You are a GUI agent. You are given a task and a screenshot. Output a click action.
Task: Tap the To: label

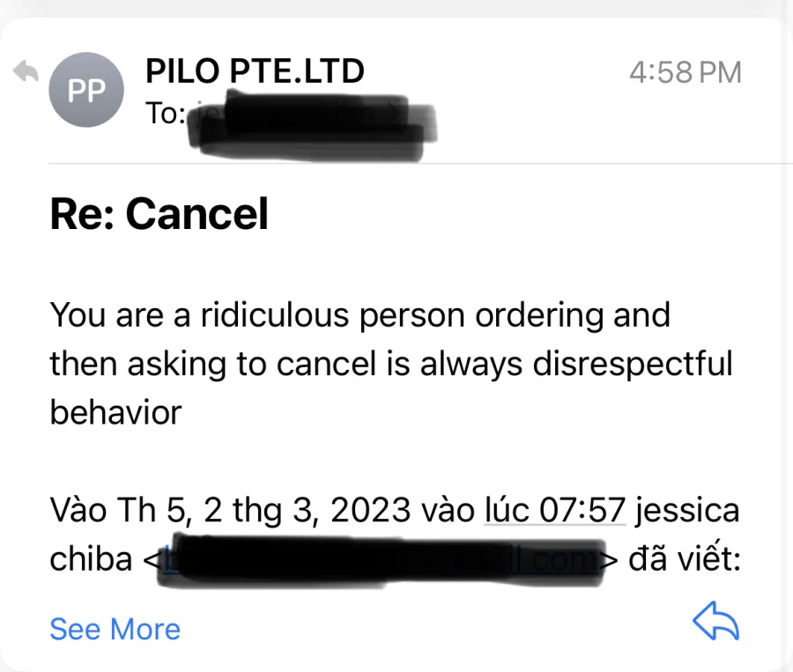(x=166, y=113)
